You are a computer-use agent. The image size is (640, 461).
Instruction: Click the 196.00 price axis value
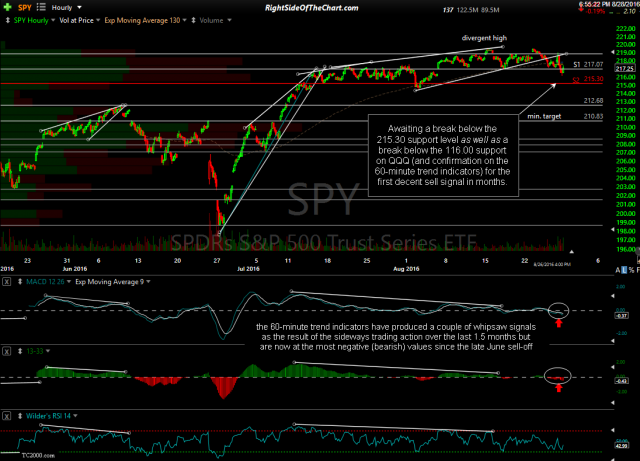pos(625,249)
